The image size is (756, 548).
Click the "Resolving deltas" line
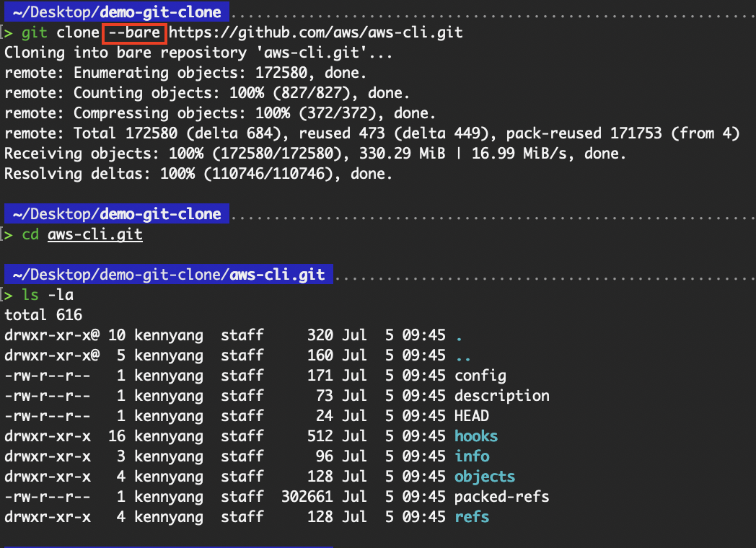[x=198, y=174]
